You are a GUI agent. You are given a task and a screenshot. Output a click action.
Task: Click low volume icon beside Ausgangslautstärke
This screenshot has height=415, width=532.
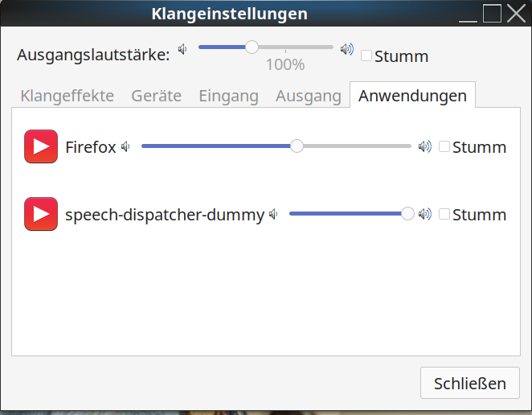(x=182, y=49)
